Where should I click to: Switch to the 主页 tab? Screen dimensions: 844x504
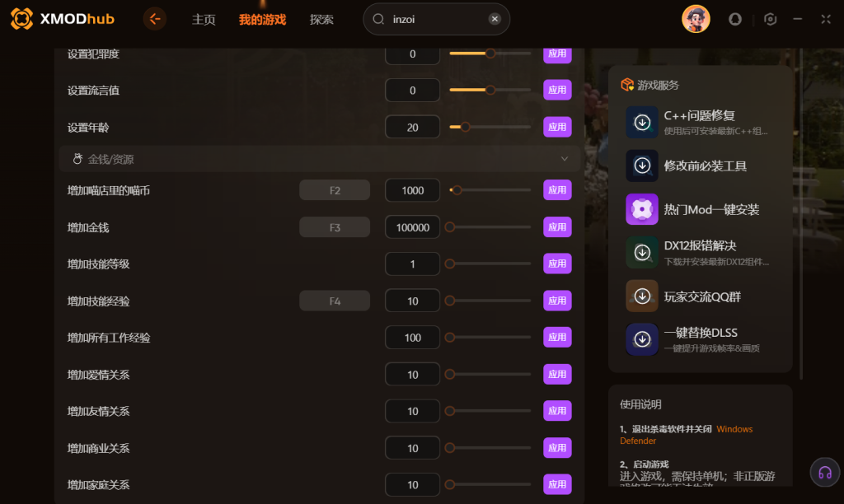tap(204, 20)
